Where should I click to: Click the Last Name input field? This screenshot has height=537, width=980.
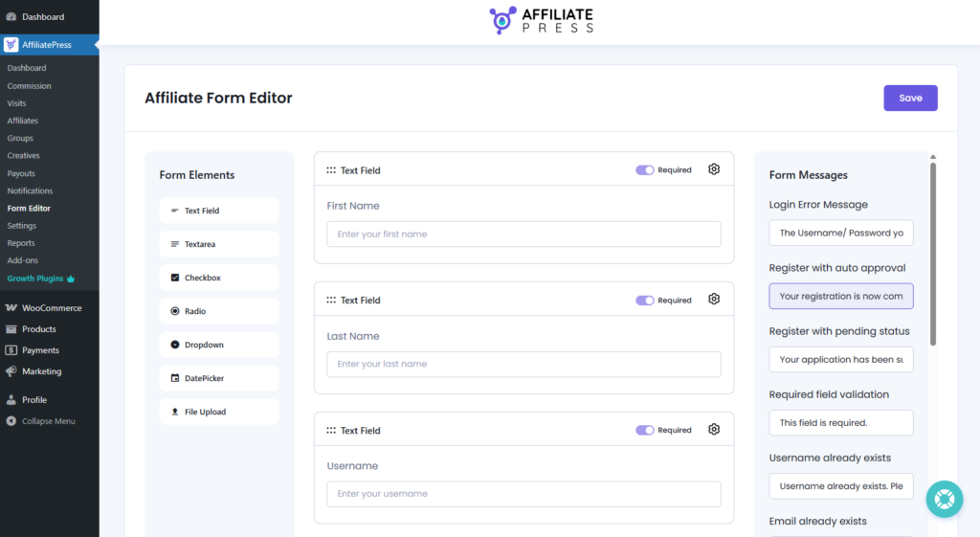pyautogui.click(x=523, y=364)
